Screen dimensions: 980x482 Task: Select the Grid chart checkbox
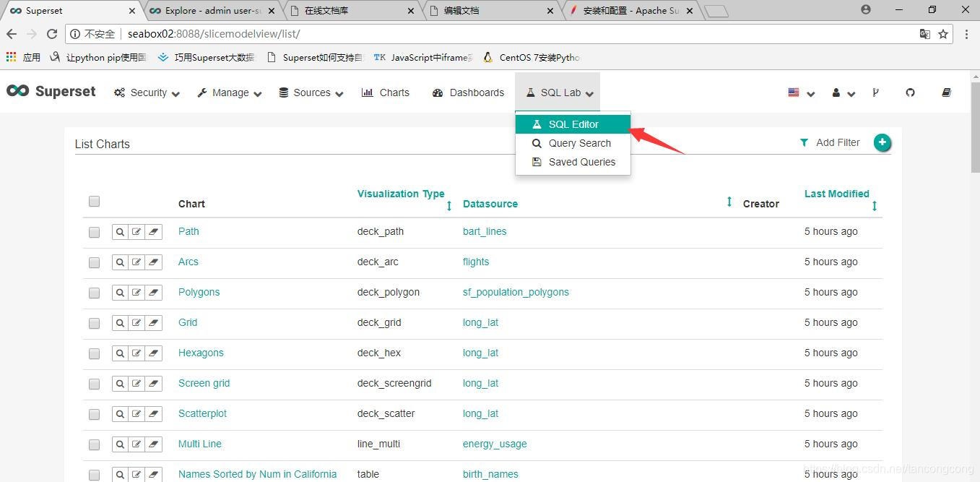pyautogui.click(x=94, y=323)
